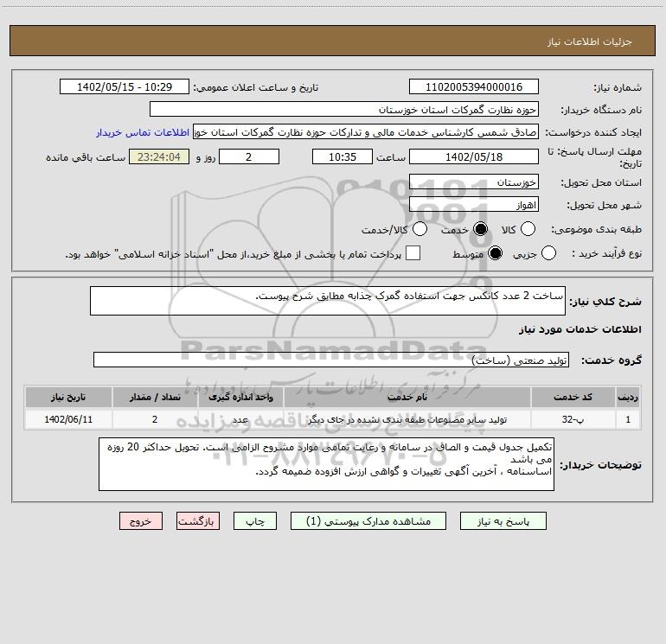Image resolution: width=666 pixels, height=644 pixels.
Task: Click the پاسخ به نیاز button
Action: click(503, 521)
